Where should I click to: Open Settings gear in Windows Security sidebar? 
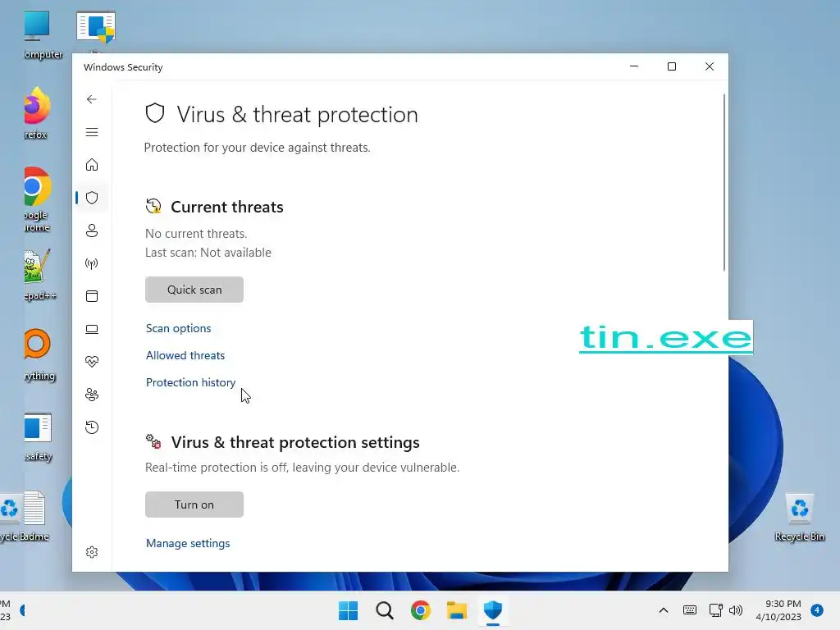pyautogui.click(x=92, y=552)
